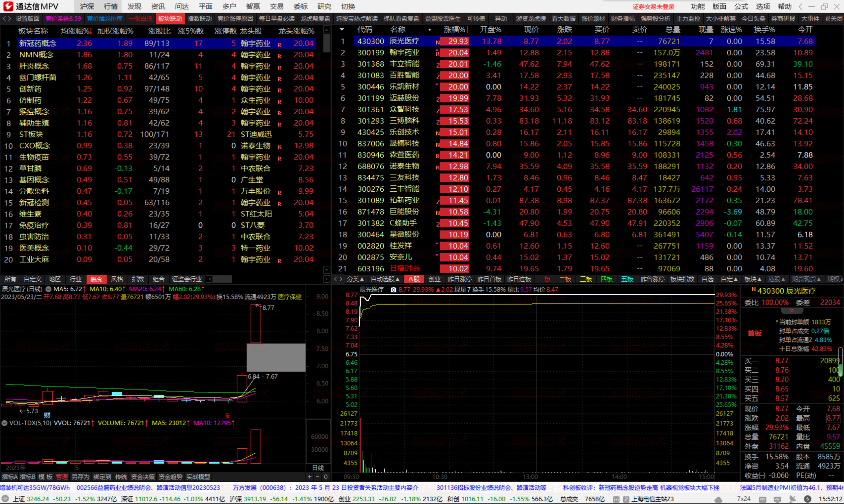Expand the 自动选股 dropdown tab
The image size is (844, 504).
[x=385, y=279]
